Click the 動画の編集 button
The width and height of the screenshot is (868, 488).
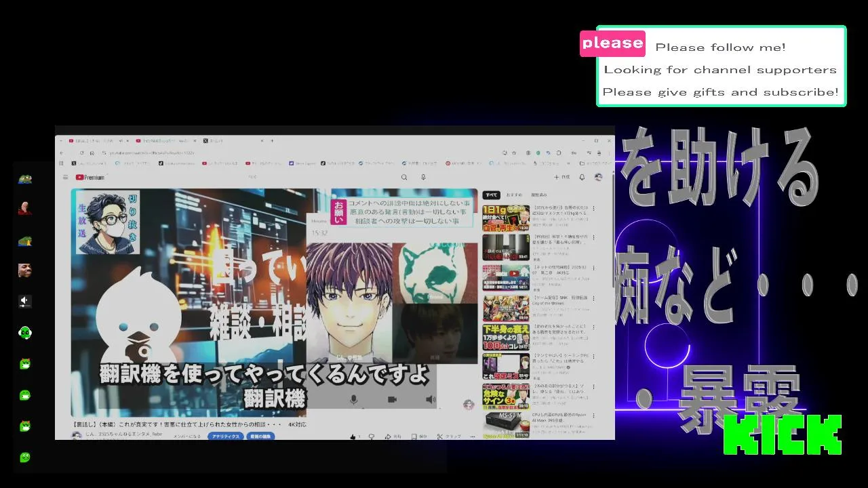[x=260, y=436]
